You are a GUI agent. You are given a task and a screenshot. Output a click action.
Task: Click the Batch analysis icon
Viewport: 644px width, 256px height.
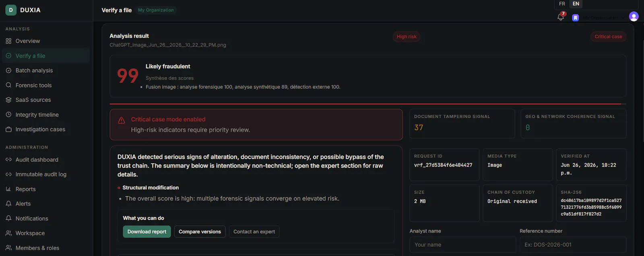coord(8,71)
